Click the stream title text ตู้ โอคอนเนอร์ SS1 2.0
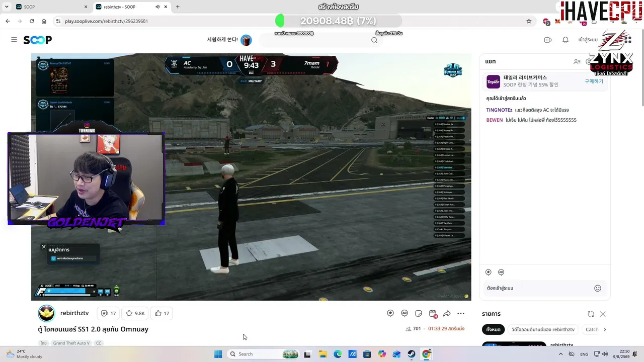 click(x=93, y=329)
